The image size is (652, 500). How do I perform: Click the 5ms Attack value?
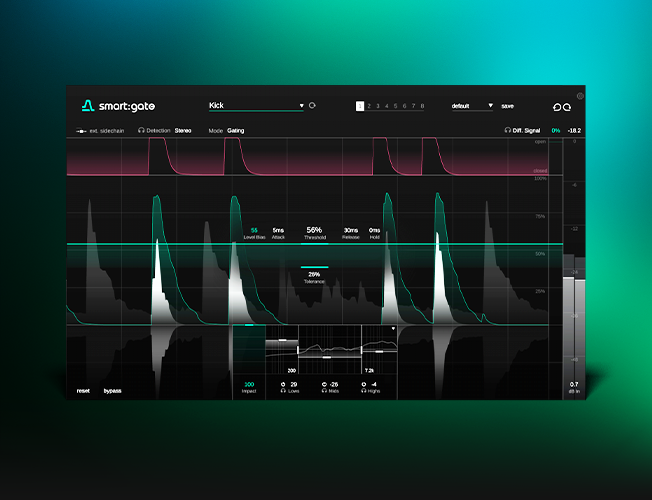pos(278,230)
